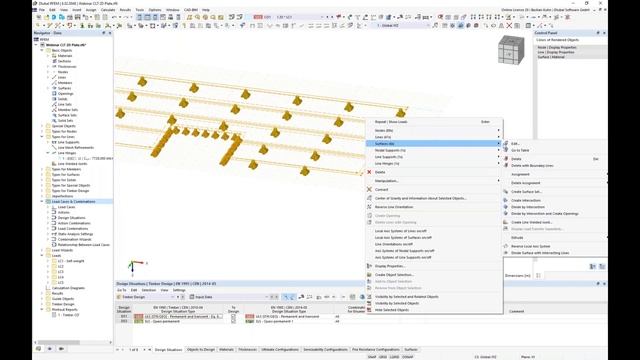Open Settings menu in table panel

coord(179,290)
